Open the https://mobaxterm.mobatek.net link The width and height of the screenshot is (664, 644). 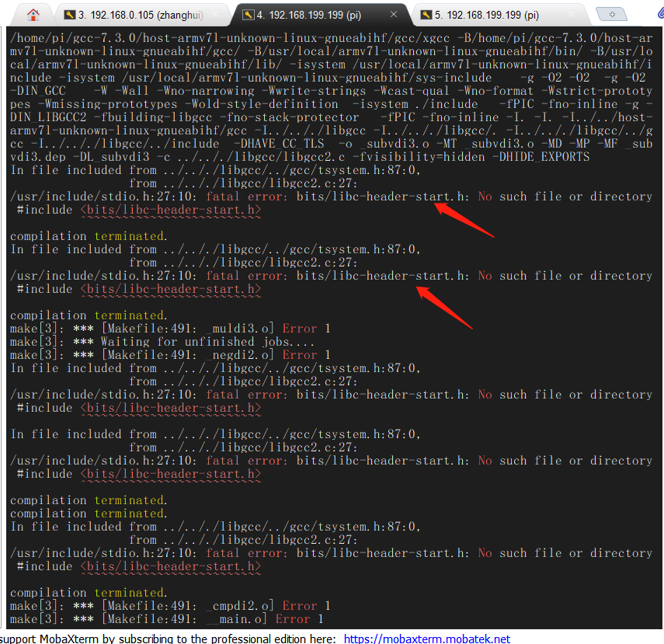pyautogui.click(x=427, y=639)
